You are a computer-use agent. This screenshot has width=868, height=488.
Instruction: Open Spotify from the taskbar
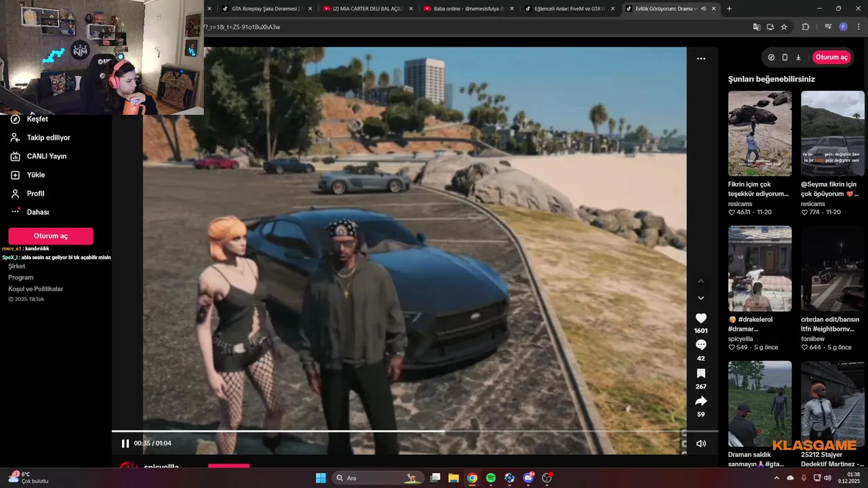[491, 478]
